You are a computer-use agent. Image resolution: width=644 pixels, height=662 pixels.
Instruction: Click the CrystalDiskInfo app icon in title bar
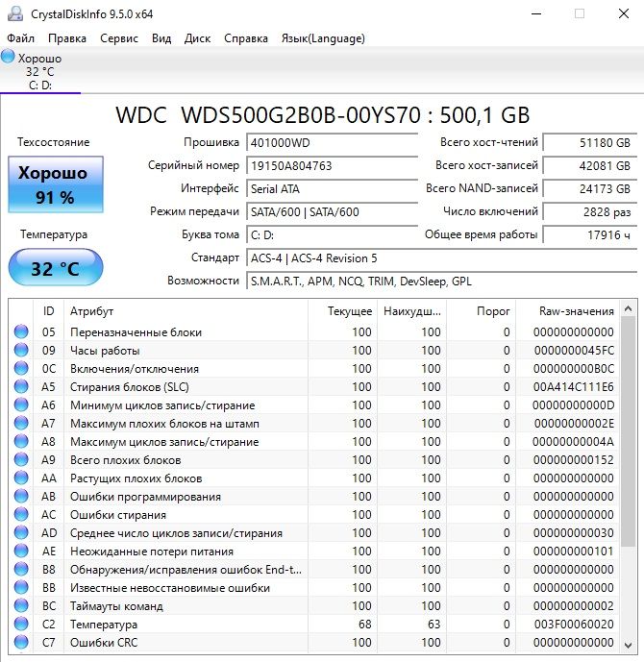pyautogui.click(x=15, y=13)
